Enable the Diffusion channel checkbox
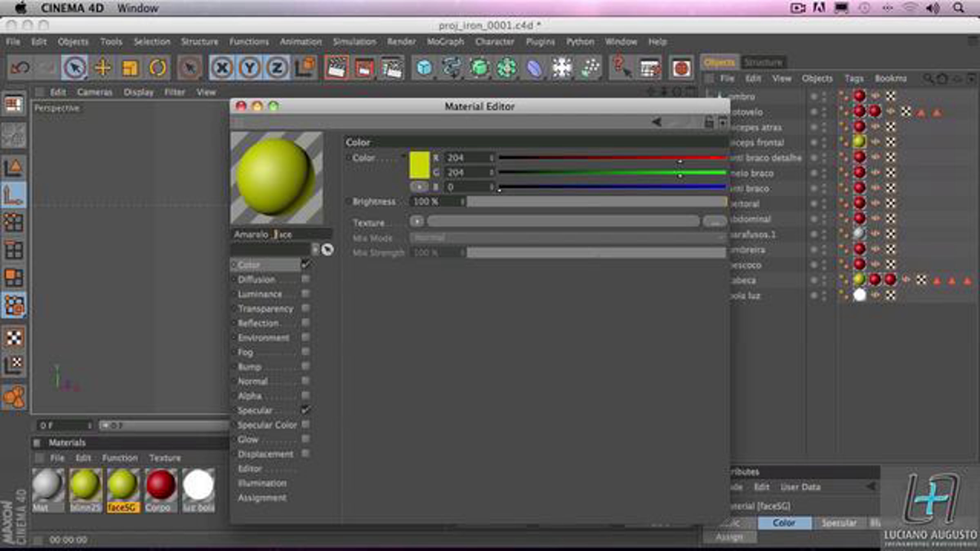980x551 pixels. [x=305, y=279]
